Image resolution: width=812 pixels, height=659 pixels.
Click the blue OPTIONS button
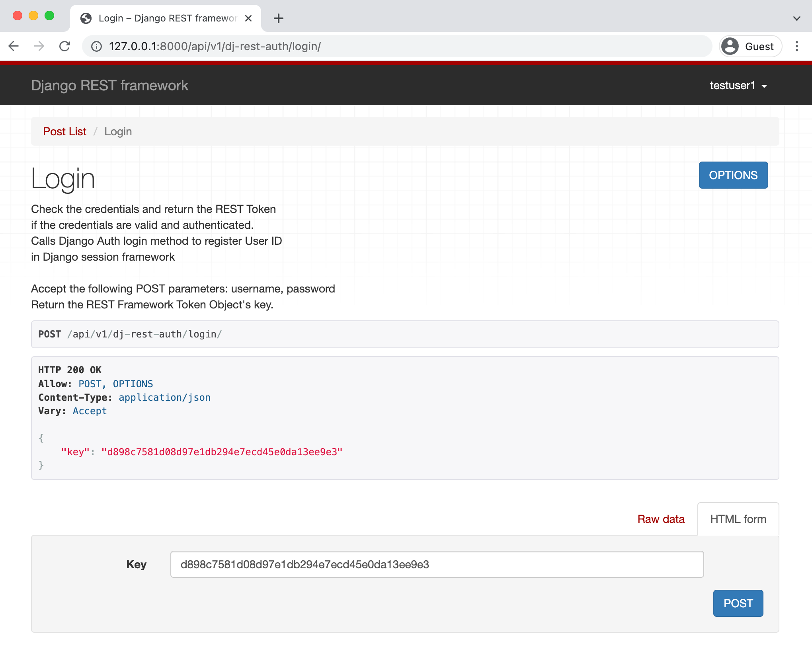[733, 175]
